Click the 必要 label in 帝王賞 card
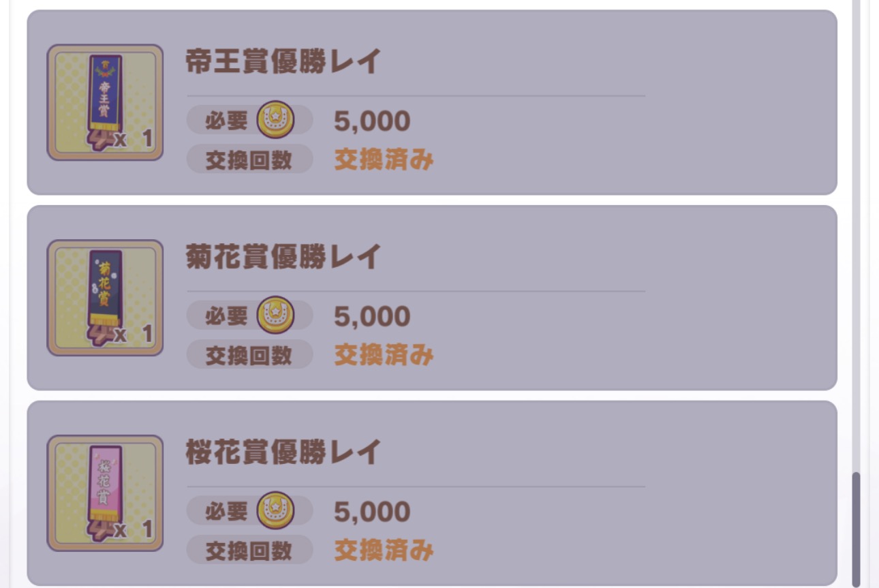 (226, 121)
